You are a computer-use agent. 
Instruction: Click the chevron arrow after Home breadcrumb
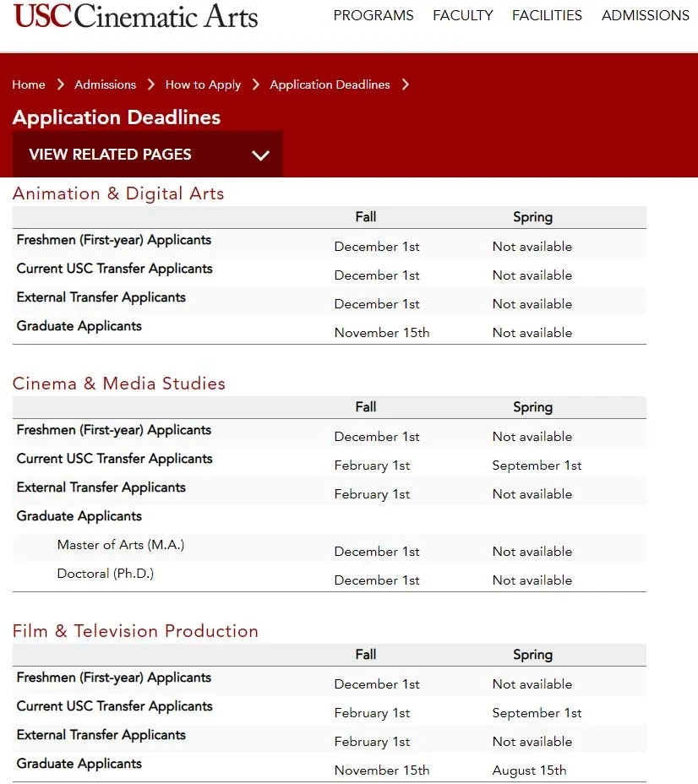pyautogui.click(x=61, y=84)
